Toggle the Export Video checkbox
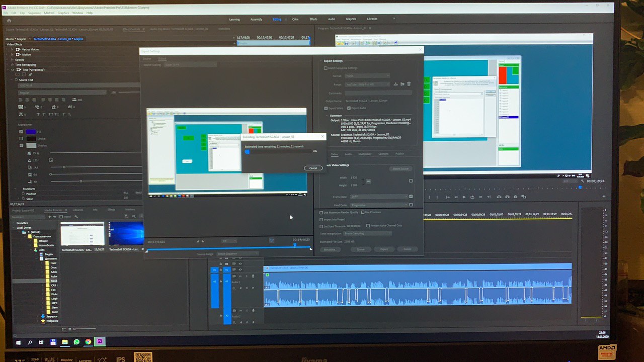The image size is (644, 362). pos(326,108)
